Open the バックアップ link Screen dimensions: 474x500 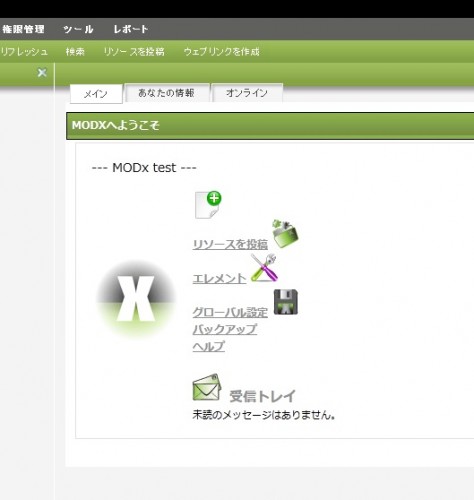point(225,329)
